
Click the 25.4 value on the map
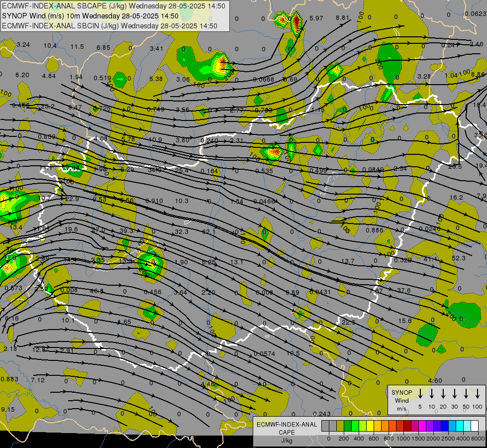[x=182, y=171]
